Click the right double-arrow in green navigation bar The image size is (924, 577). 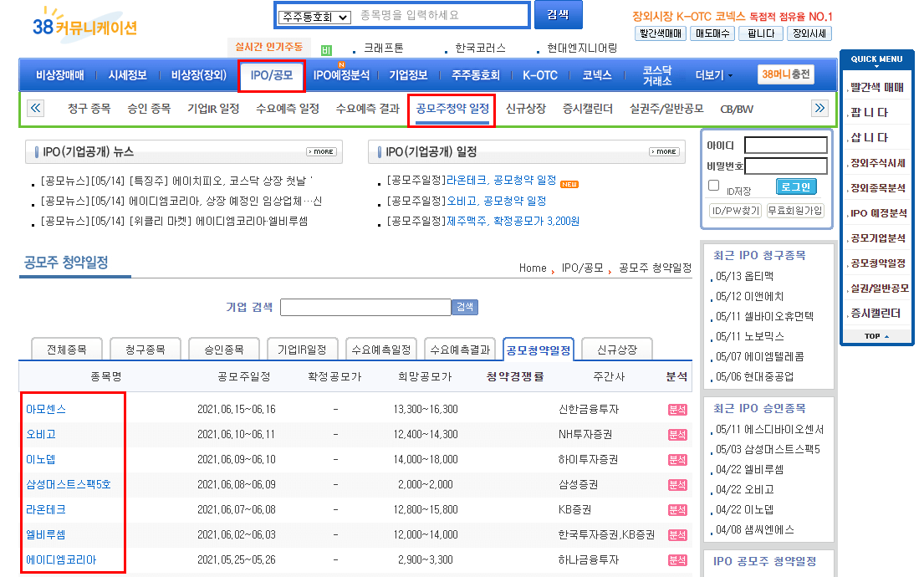tap(820, 108)
